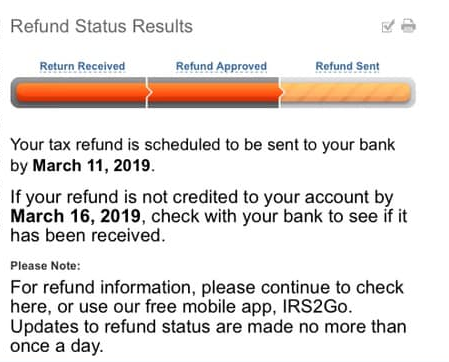
Task: Click the arrow divider after the Return Received segment
Action: click(149, 93)
